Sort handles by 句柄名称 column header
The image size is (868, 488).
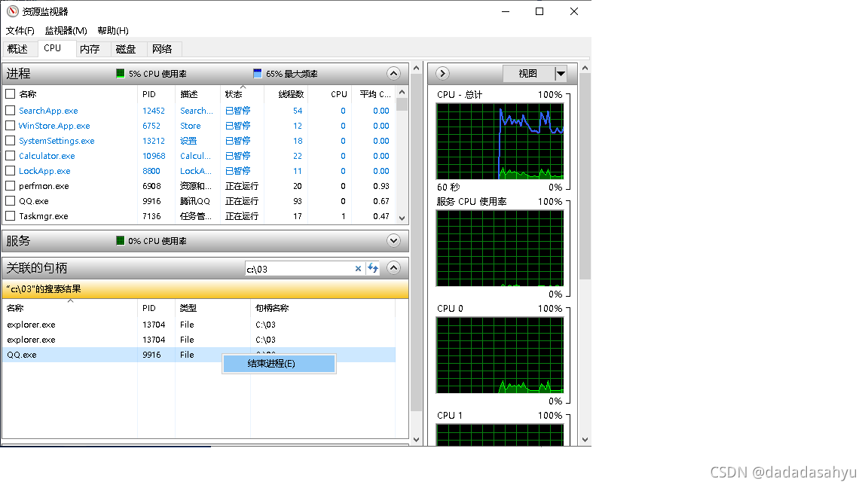(x=322, y=308)
